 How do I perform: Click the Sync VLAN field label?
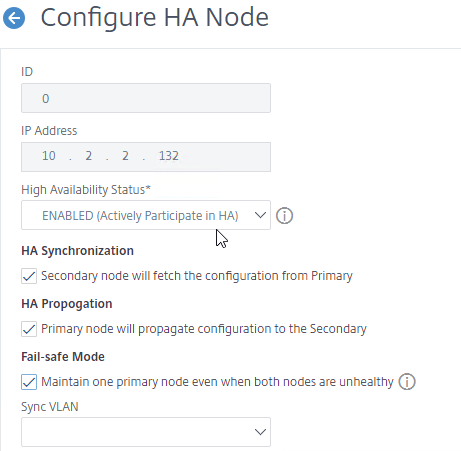click(x=50, y=407)
